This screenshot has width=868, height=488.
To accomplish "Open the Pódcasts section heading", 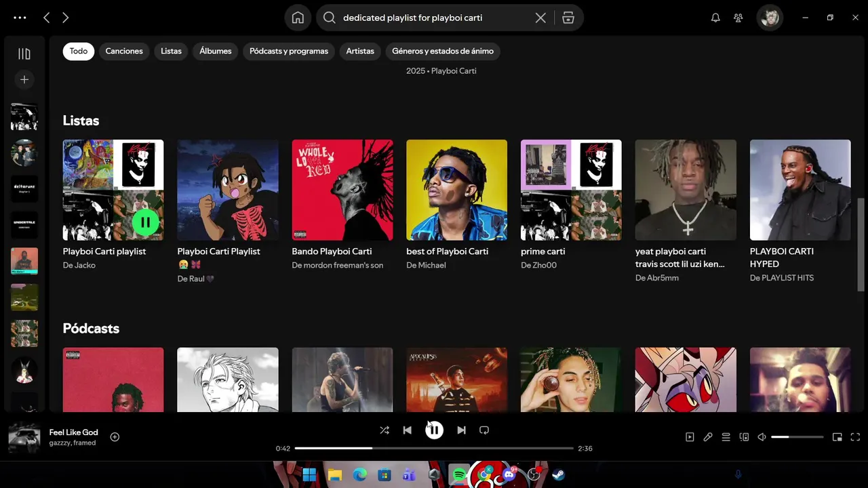I will pyautogui.click(x=91, y=328).
